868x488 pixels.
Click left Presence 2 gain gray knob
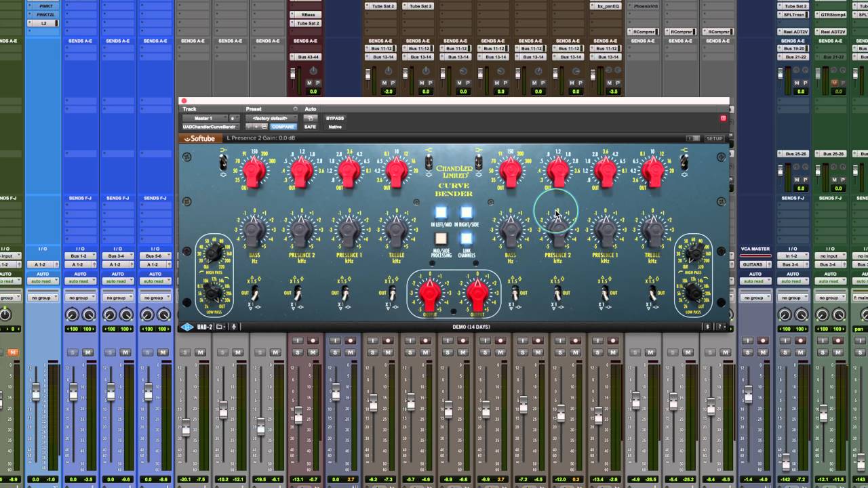pyautogui.click(x=301, y=232)
